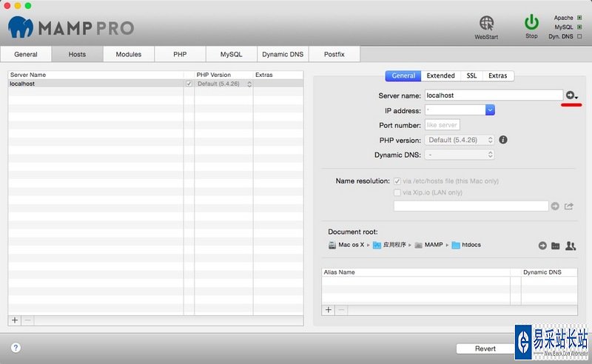Open document root permissions users icon

coord(571,246)
